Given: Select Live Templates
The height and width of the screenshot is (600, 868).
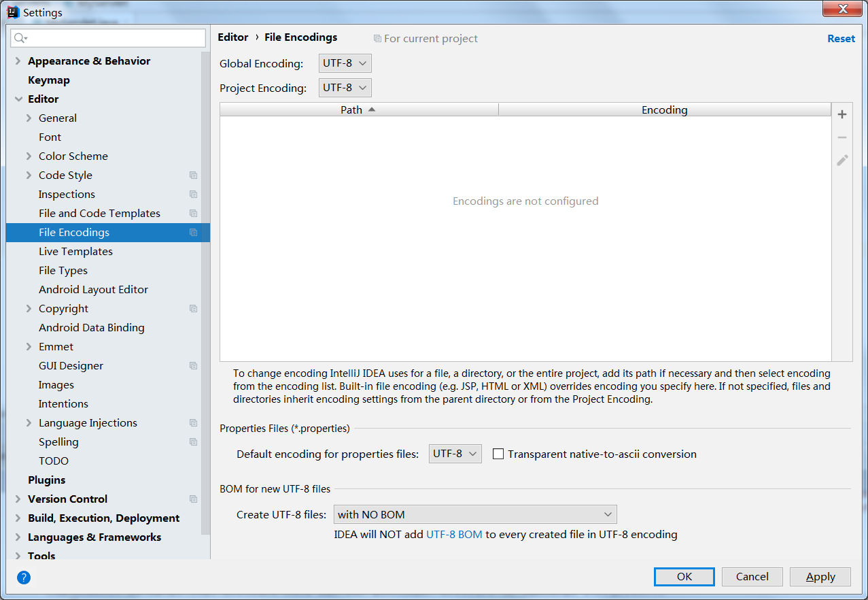Looking at the screenshot, I should tap(75, 252).
